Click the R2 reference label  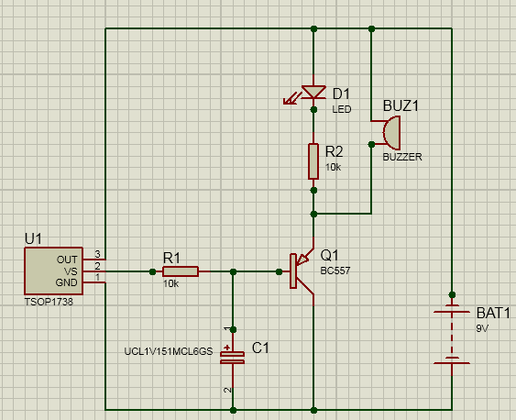tap(334, 151)
